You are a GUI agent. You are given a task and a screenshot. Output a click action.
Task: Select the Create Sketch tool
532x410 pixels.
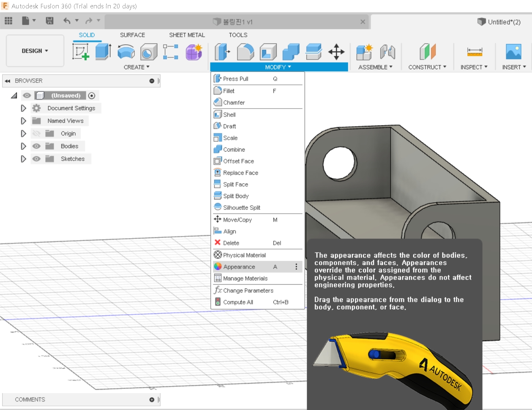click(81, 52)
